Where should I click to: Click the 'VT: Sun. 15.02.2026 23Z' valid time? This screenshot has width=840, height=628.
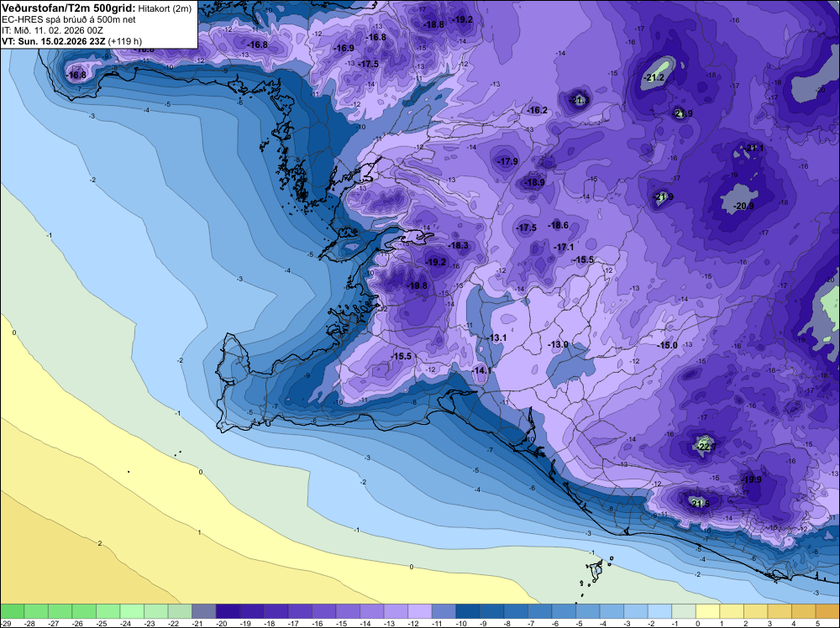point(54,41)
